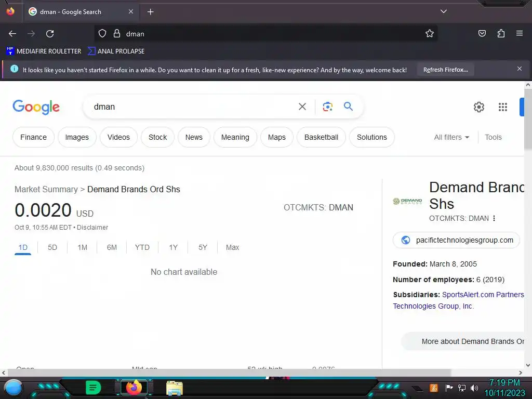Open the volume speaker tray icon
The width and height of the screenshot is (532, 399).
pos(474,388)
